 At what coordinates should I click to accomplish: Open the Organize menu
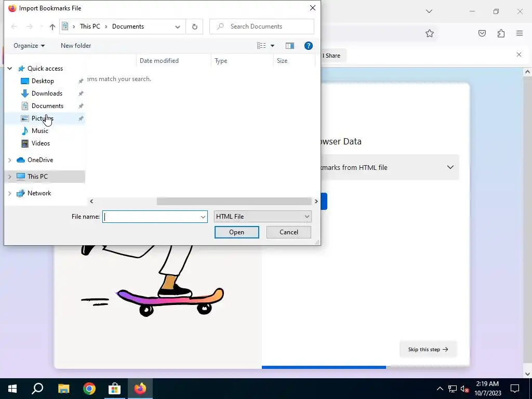[x=29, y=46]
